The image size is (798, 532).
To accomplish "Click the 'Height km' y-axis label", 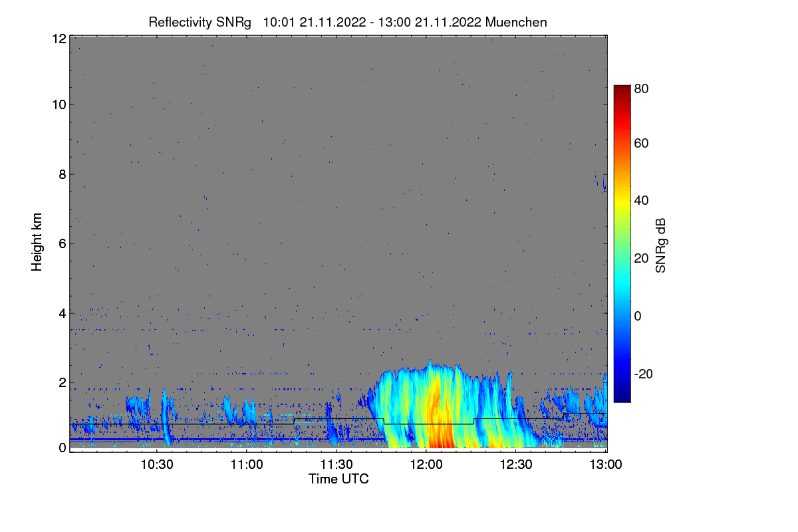I will tap(37, 243).
